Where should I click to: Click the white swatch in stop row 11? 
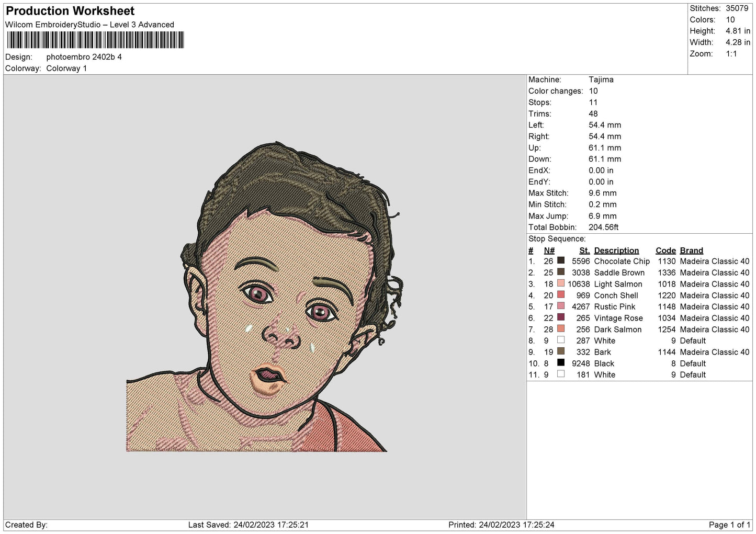pyautogui.click(x=561, y=374)
